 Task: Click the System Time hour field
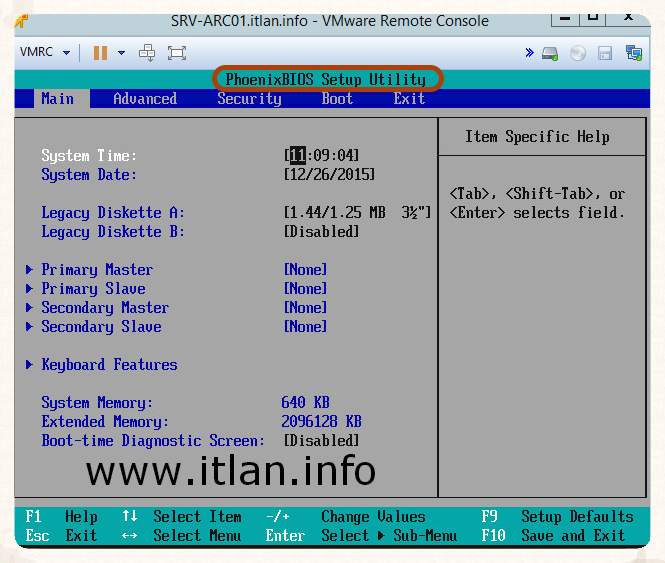pyautogui.click(x=298, y=156)
